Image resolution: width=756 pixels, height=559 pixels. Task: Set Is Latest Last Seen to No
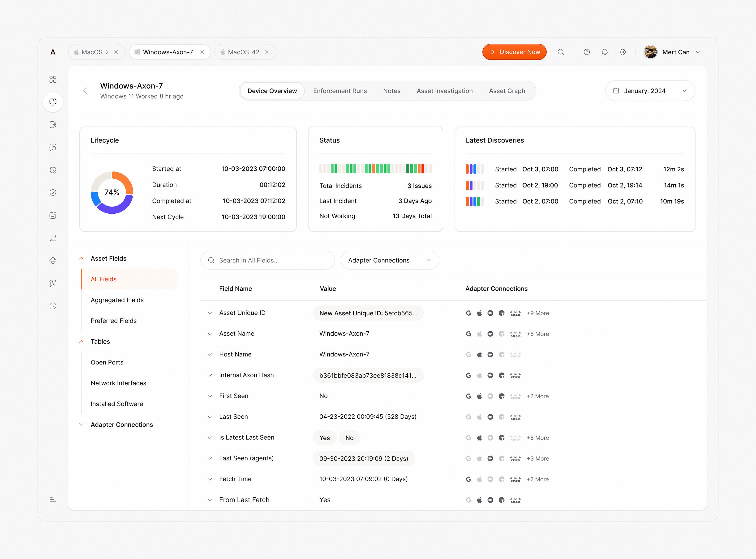click(349, 437)
